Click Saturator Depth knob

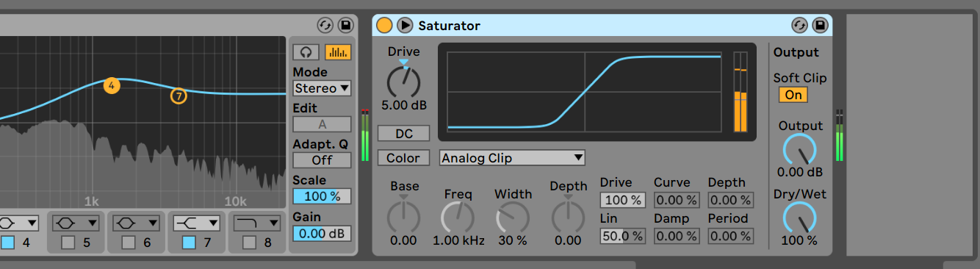[x=568, y=218]
